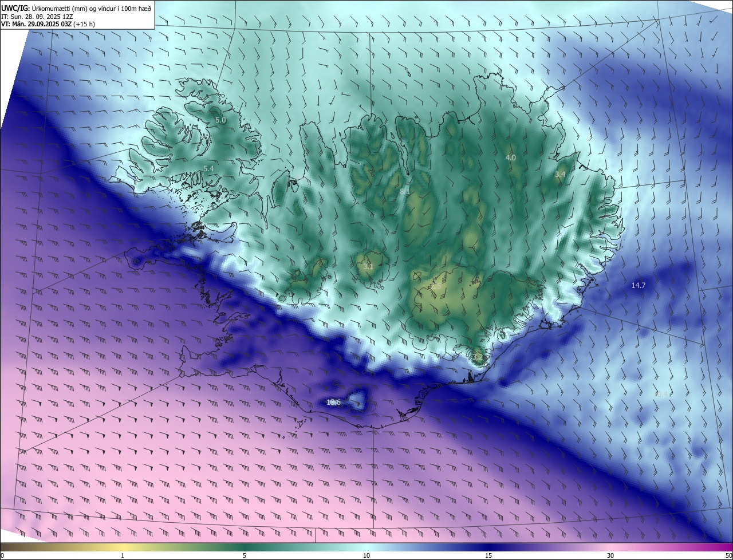Click the colorbar tick label 50
Image resolution: width=733 pixels, height=560 pixels.
(x=728, y=555)
